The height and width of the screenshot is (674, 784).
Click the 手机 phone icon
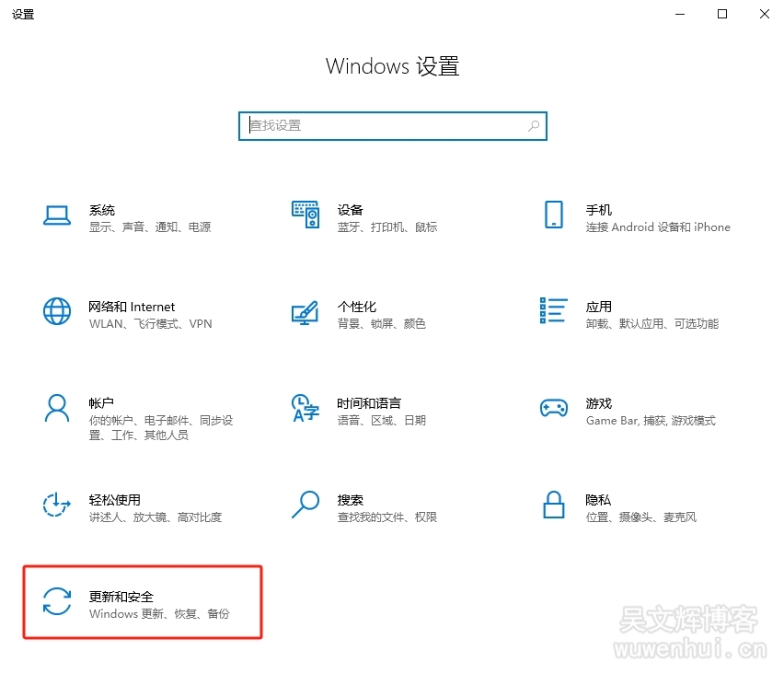point(553,215)
